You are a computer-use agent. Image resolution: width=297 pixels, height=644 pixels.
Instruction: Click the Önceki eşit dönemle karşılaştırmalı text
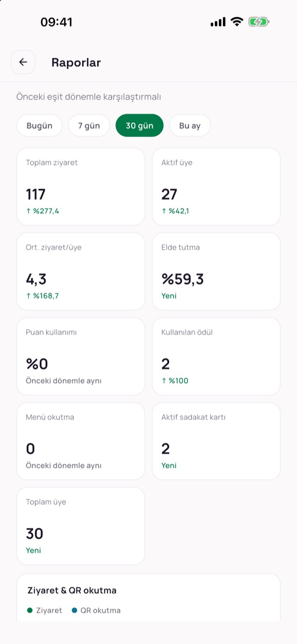point(89,97)
